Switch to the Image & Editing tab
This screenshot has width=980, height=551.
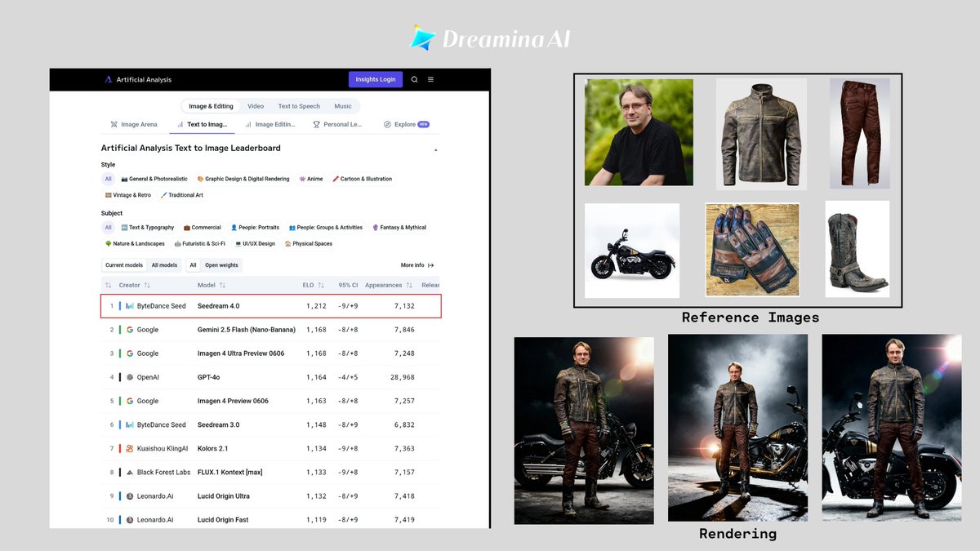pos(211,106)
